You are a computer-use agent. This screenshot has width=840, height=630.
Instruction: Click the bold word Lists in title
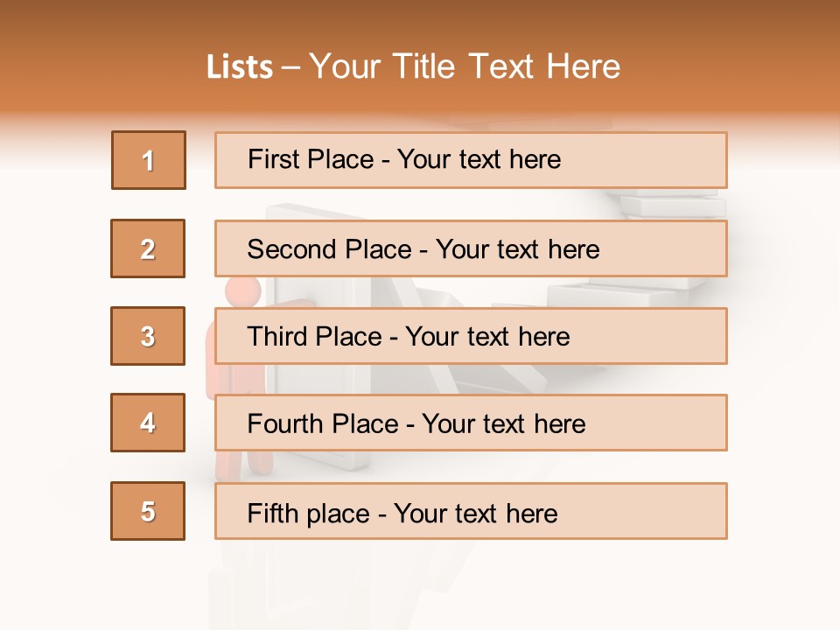click(240, 67)
